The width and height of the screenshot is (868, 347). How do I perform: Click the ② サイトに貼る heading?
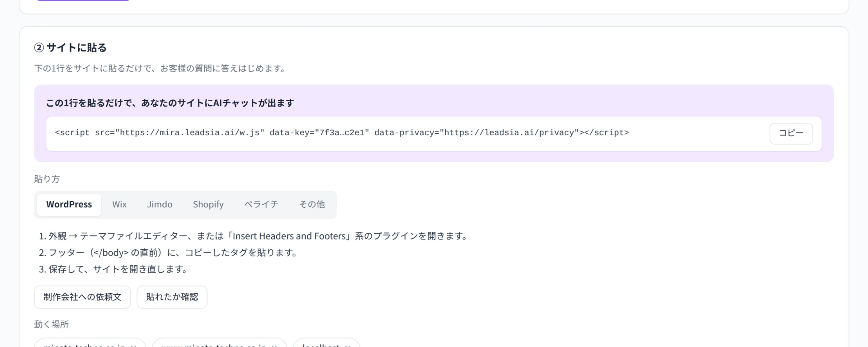point(71,48)
